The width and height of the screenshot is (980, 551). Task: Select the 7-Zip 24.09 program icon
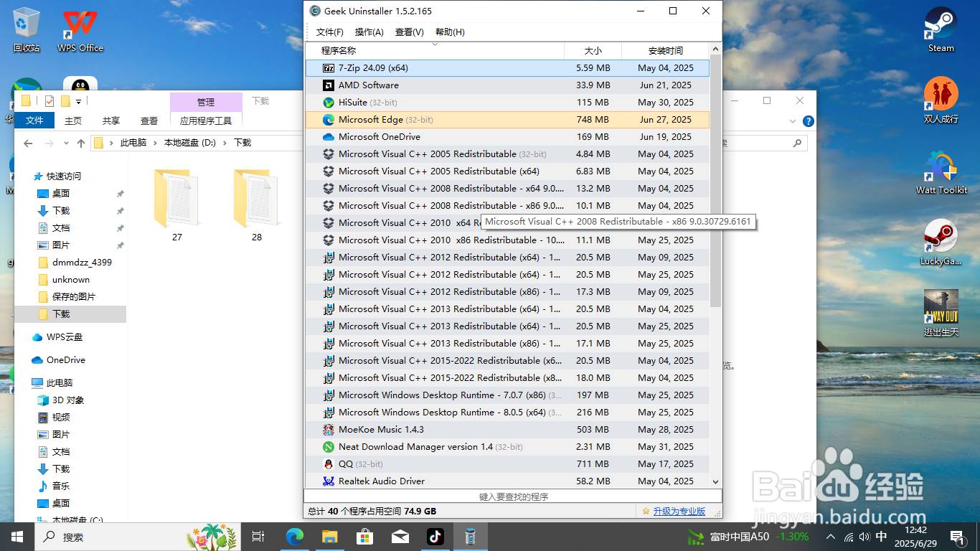[329, 68]
